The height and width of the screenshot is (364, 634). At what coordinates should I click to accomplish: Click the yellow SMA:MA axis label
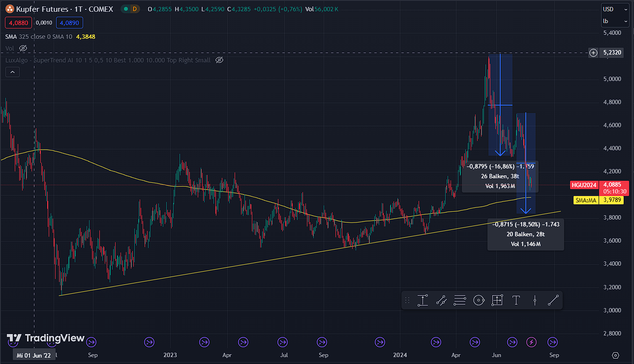(x=586, y=200)
